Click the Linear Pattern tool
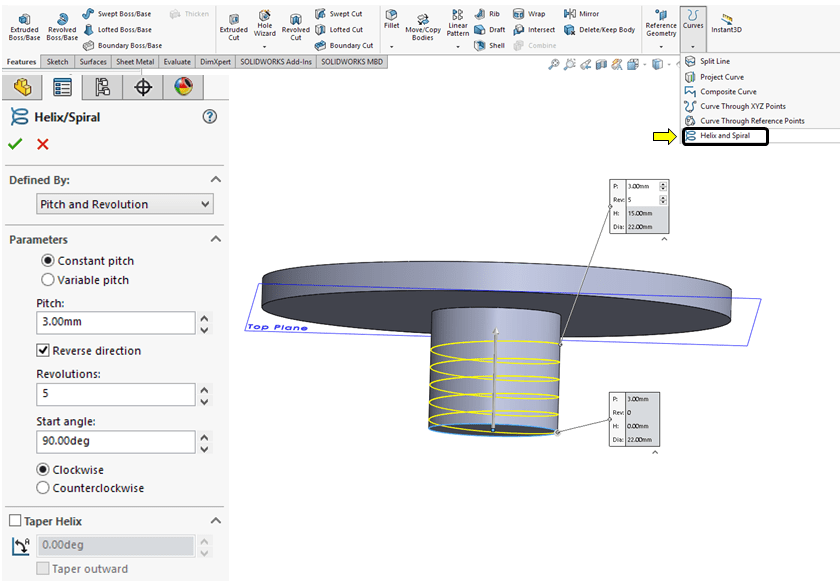This screenshot has height=581, width=840. 457,25
